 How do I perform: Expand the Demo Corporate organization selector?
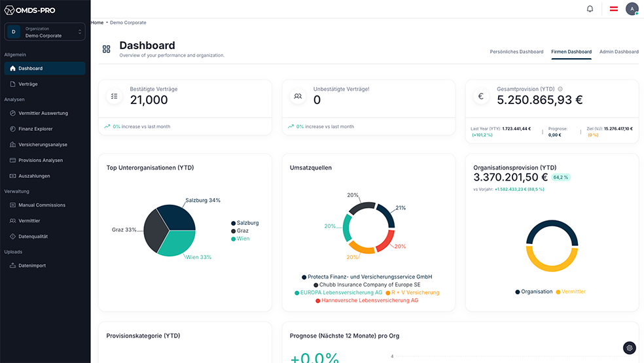point(45,32)
